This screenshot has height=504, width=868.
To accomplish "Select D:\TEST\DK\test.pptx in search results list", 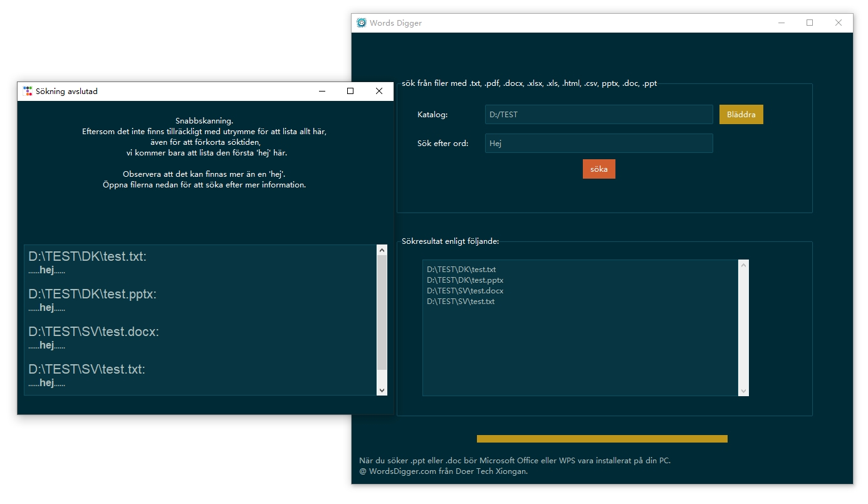I will pos(465,280).
